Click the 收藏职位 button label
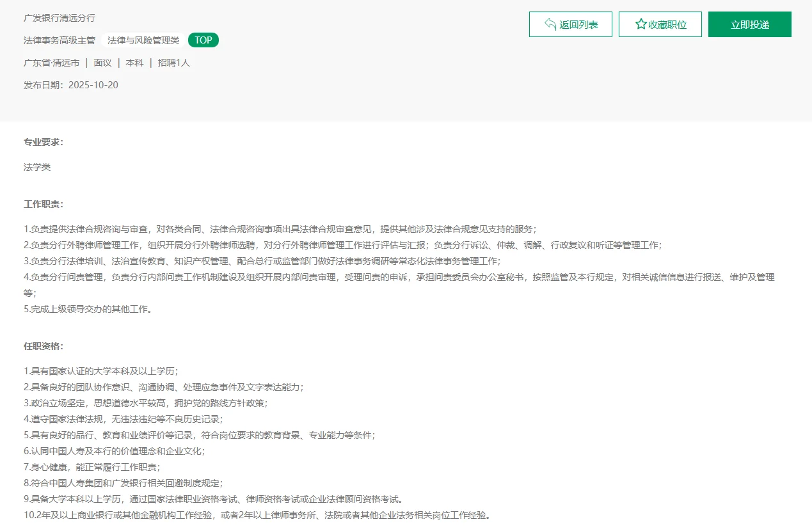Viewport: 812px width, 531px height. coord(667,25)
